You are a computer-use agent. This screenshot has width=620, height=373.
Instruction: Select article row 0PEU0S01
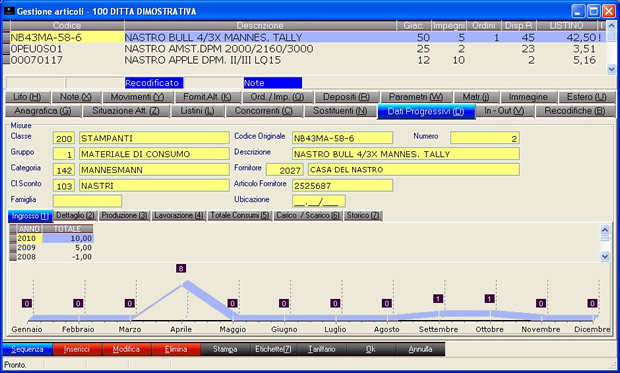pyautogui.click(x=304, y=49)
